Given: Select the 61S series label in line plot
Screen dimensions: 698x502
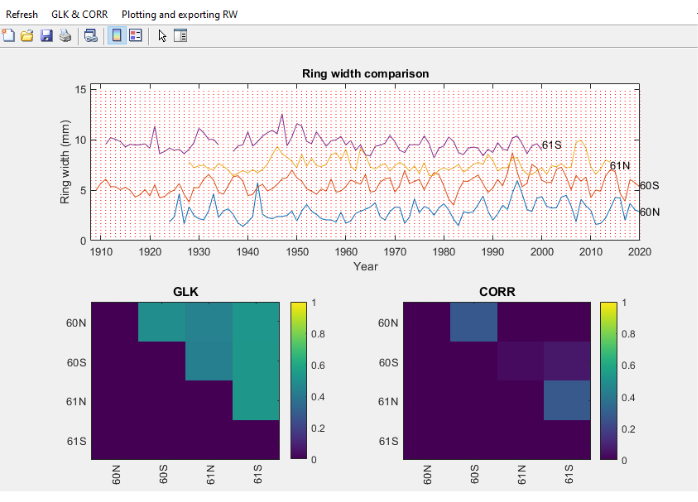Looking at the screenshot, I should click(x=552, y=145).
